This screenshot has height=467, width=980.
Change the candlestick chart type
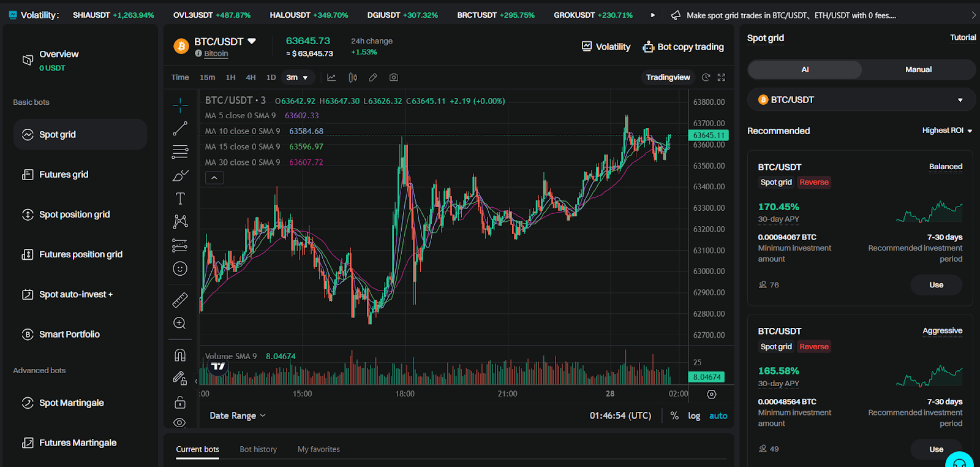353,77
